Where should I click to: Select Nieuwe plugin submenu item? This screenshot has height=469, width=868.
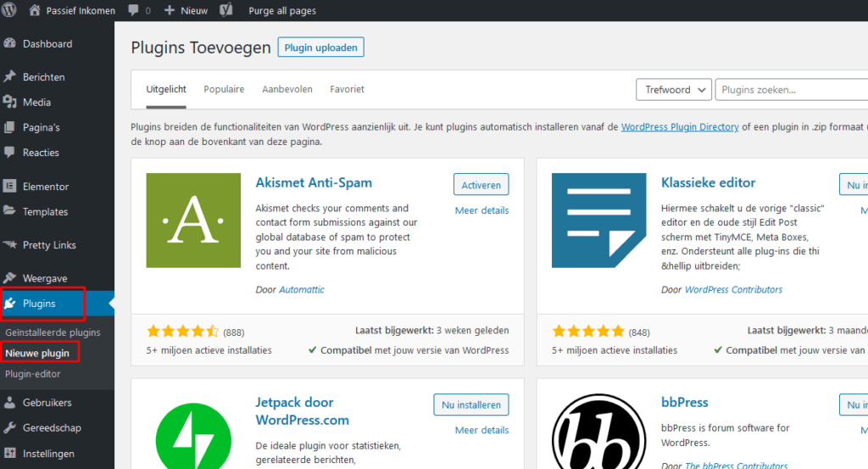(x=37, y=353)
